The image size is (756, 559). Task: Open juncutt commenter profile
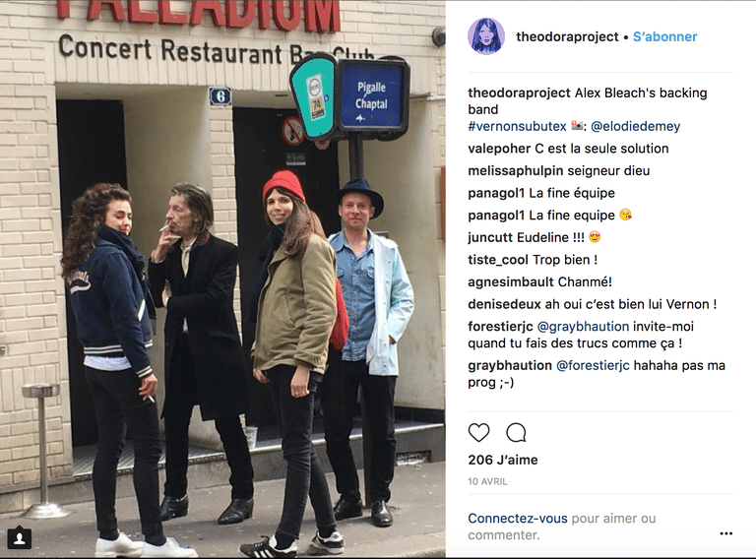coord(490,237)
